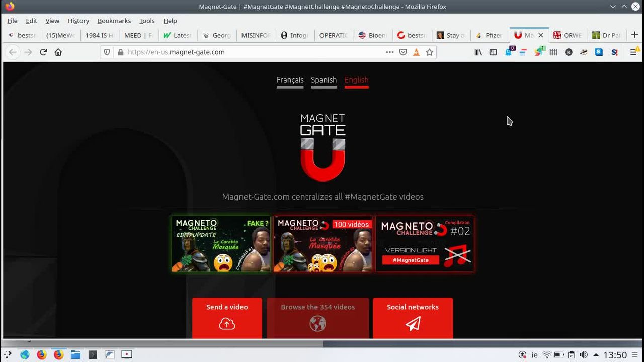Image resolution: width=644 pixels, height=362 pixels.
Task: Open the Bookmarks menu
Action: [x=114, y=21]
